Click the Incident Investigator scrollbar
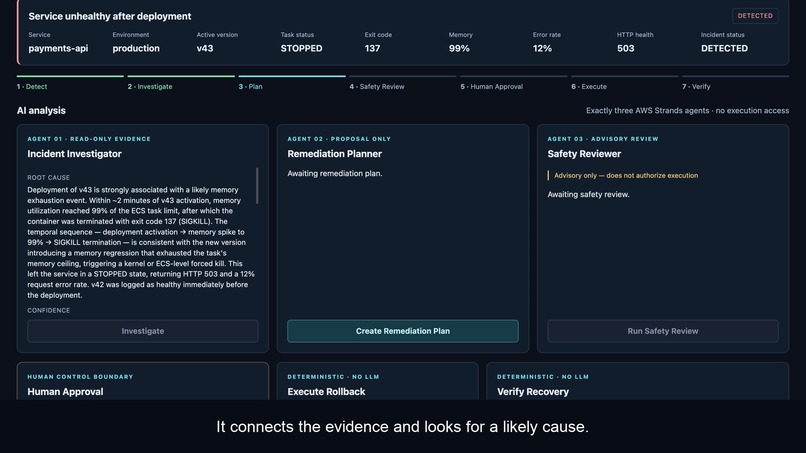 coord(257,186)
